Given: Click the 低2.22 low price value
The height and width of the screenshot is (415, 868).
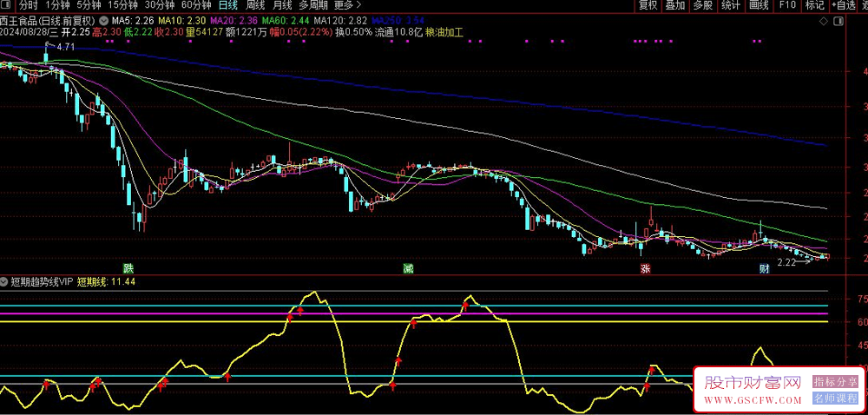Looking at the screenshot, I should coord(137,32).
